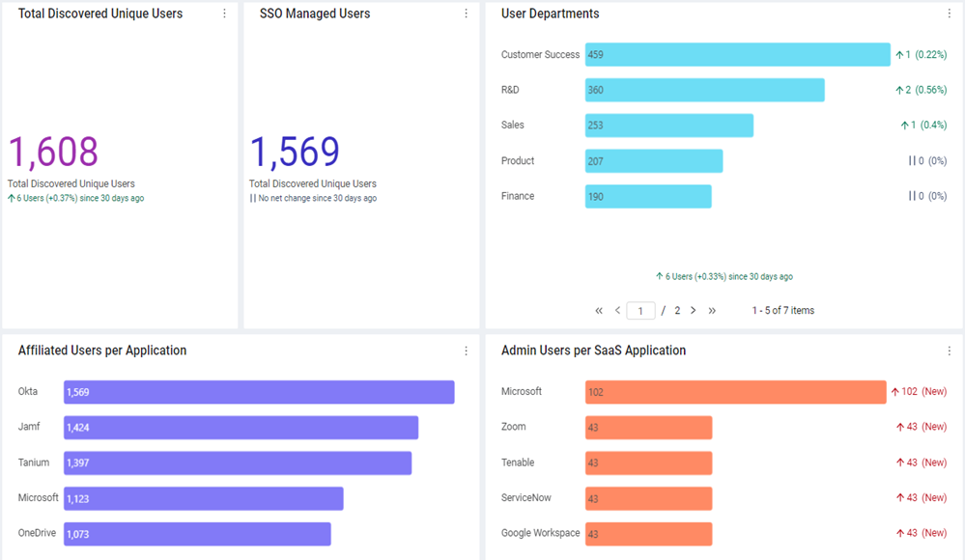The image size is (965, 560).
Task: Click the ServiceNow application label
Action: (x=526, y=498)
